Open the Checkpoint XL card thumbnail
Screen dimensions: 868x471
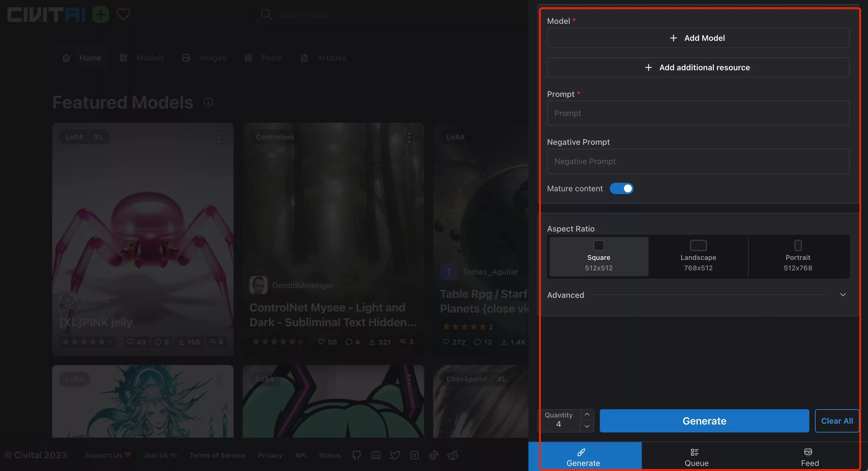(x=480, y=401)
